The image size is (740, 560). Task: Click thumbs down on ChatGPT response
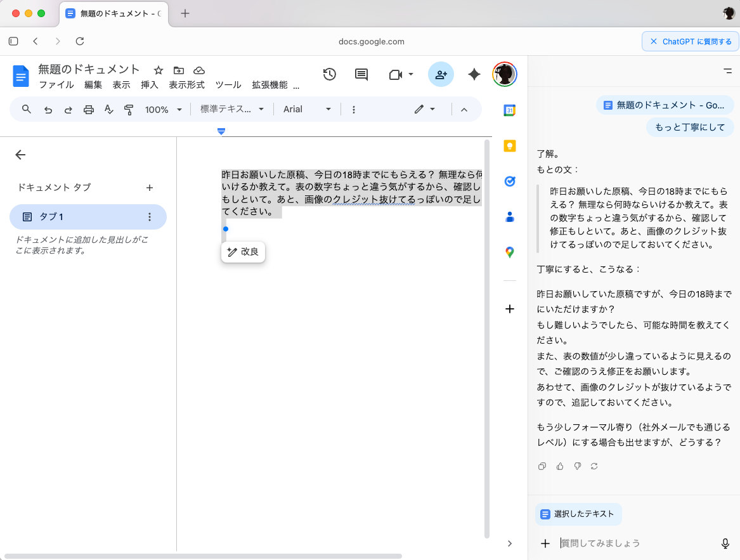(577, 466)
